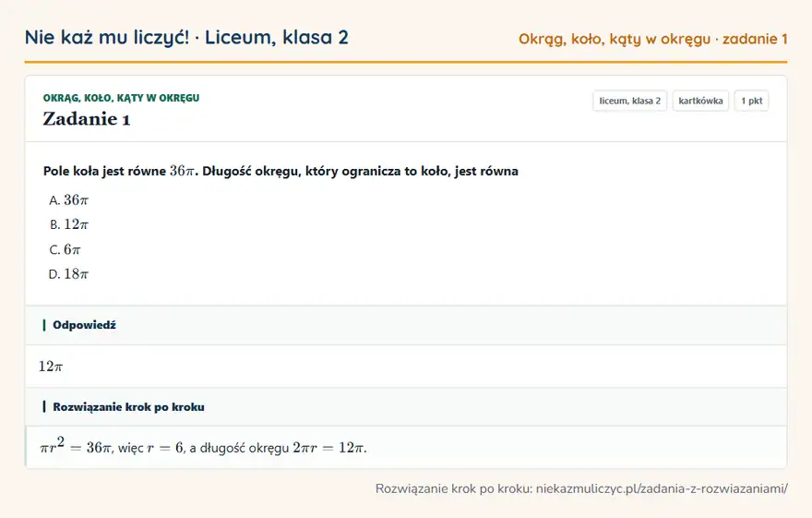Screen dimensions: 812x518
Task: Click the solution line 'πr² = 36π, więc r = 6'
Action: (x=112, y=447)
